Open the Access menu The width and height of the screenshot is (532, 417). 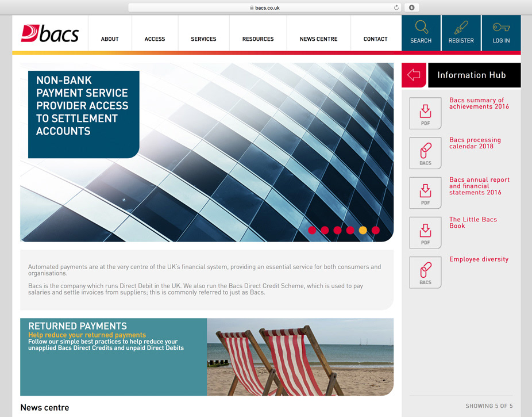[x=155, y=39]
